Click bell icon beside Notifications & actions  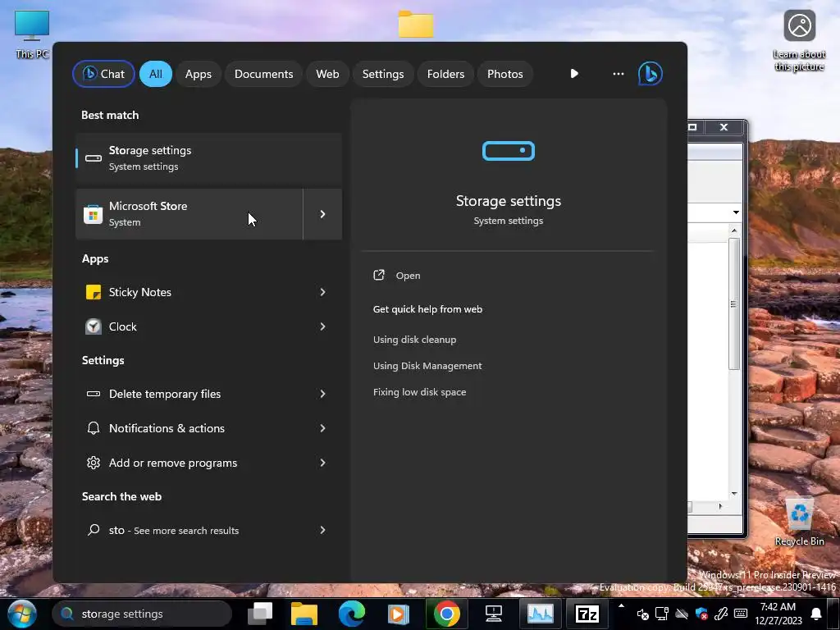click(x=94, y=428)
